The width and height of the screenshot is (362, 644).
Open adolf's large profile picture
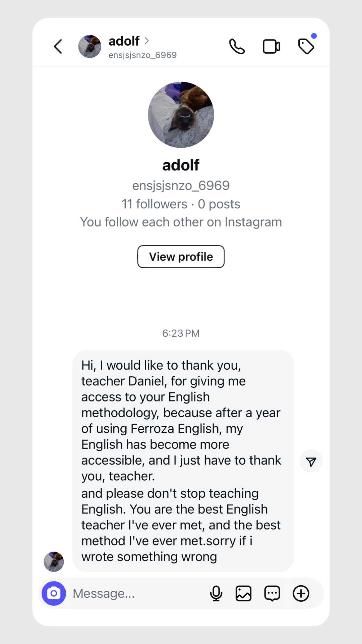pyautogui.click(x=181, y=115)
